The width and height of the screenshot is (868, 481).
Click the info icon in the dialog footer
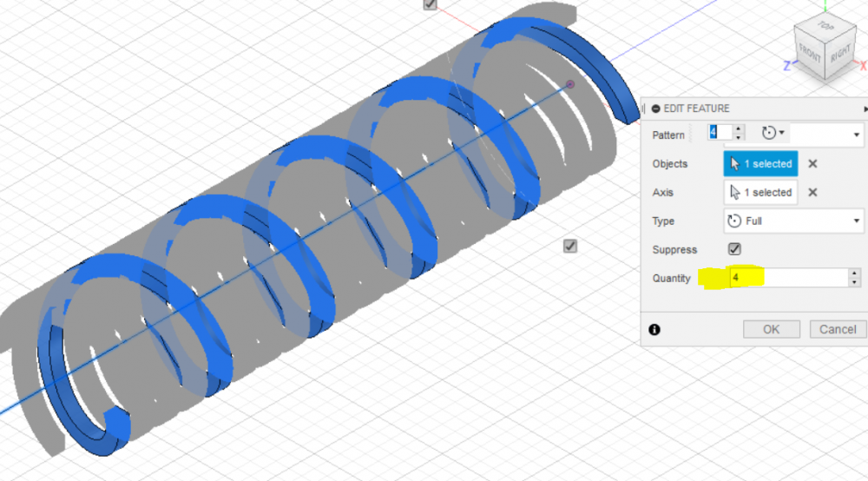654,330
